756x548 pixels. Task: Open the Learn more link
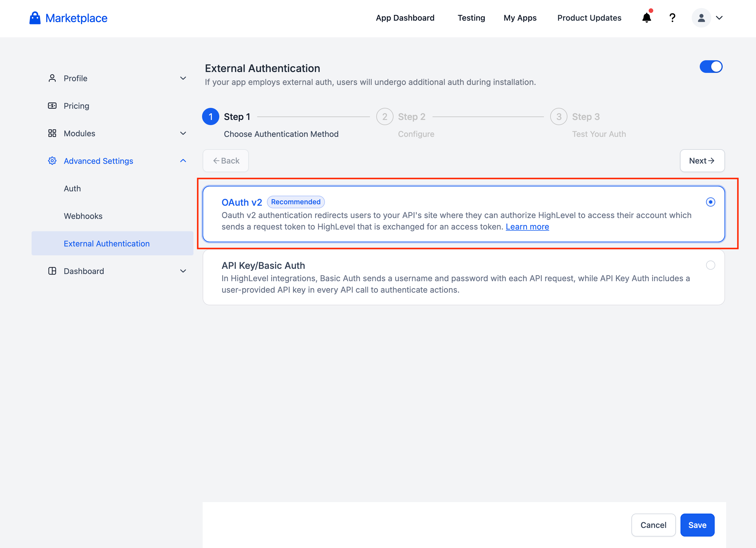tap(527, 227)
